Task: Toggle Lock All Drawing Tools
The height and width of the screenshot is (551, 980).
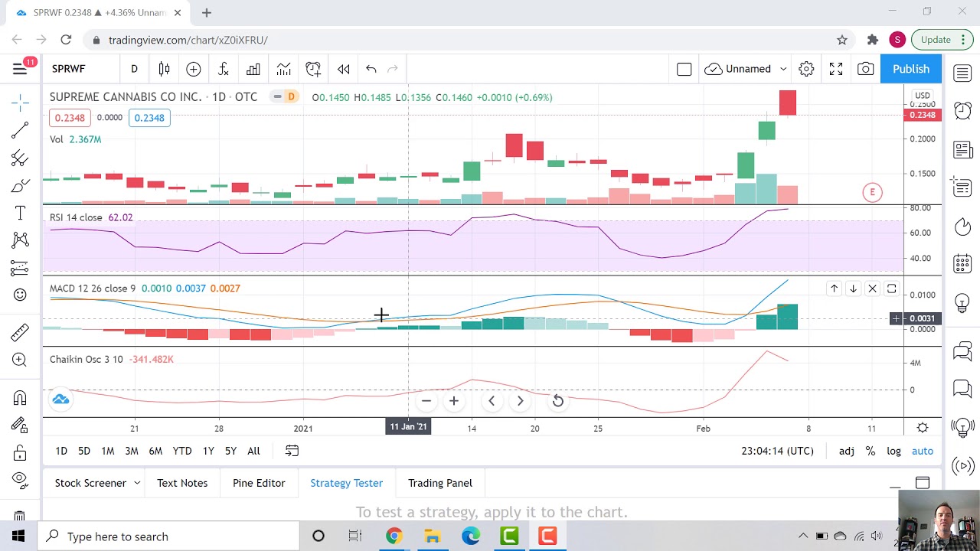Action: click(x=20, y=453)
